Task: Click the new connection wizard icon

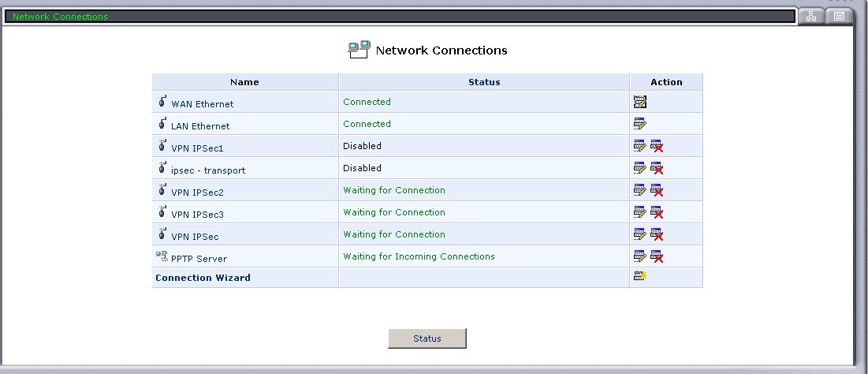Action: click(639, 276)
